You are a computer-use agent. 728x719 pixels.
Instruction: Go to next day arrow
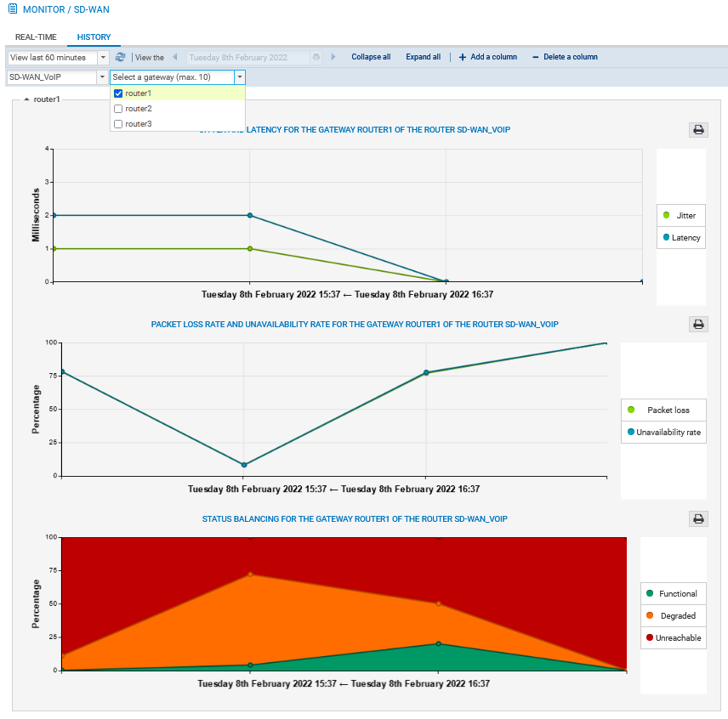[x=333, y=57]
